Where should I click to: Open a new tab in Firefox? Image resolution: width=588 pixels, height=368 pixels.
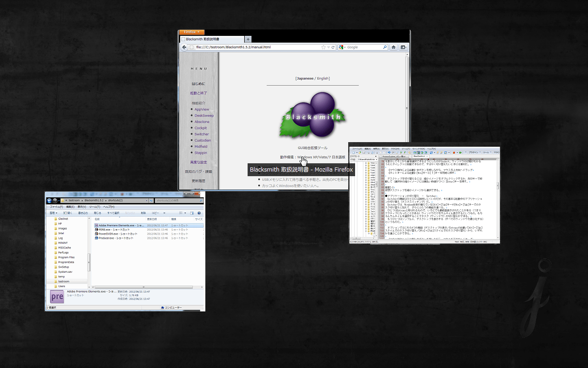[x=248, y=39]
